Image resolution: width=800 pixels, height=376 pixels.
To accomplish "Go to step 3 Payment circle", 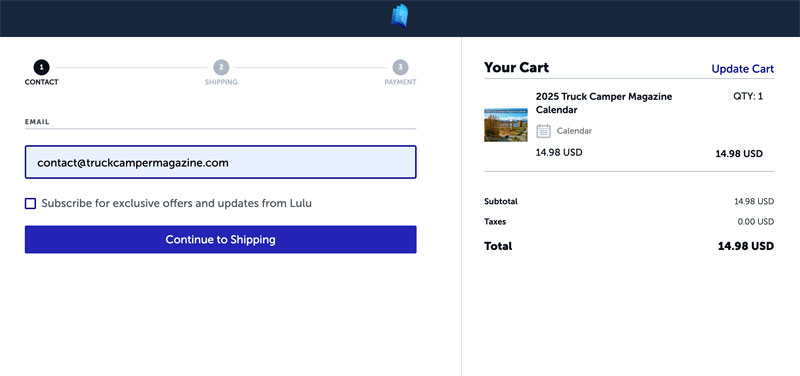I will (x=401, y=67).
